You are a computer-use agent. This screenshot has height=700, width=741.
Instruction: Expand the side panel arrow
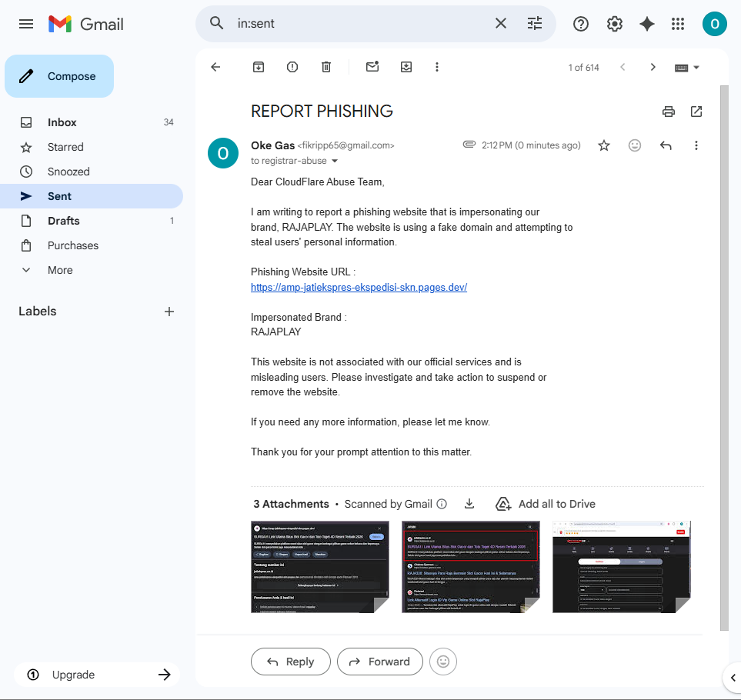pyautogui.click(x=733, y=678)
